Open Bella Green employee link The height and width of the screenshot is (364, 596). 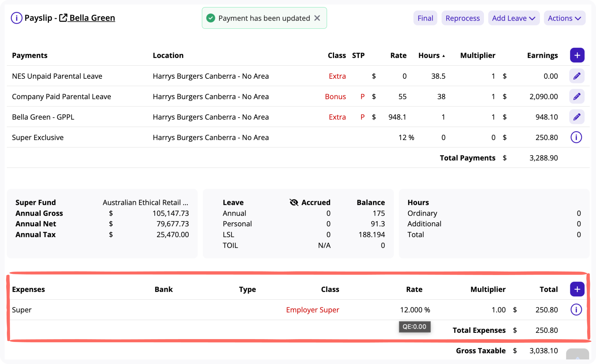coord(87,18)
